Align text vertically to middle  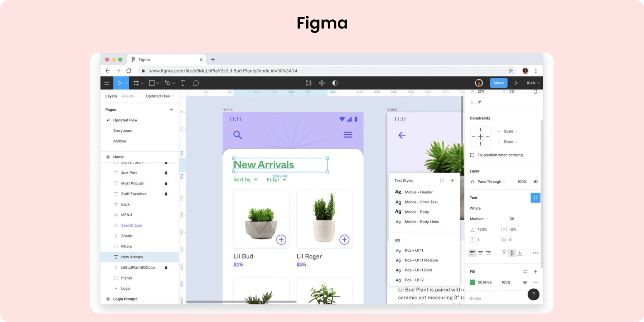coord(512,253)
